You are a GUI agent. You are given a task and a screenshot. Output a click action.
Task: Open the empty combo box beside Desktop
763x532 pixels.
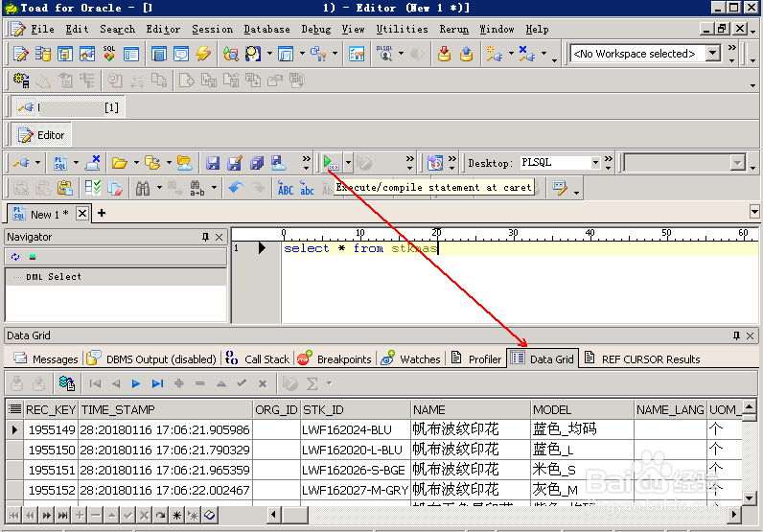[684, 163]
